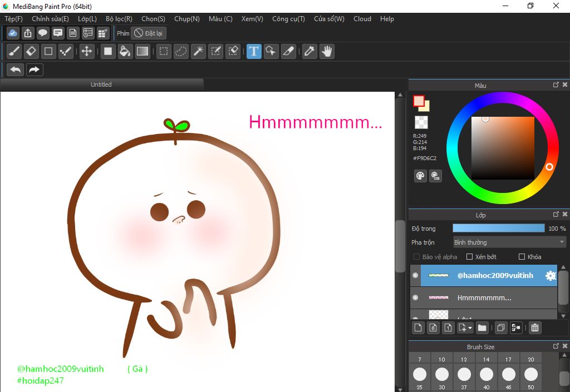The image size is (570, 392).
Task: Click the Redo arrow
Action: pos(35,70)
